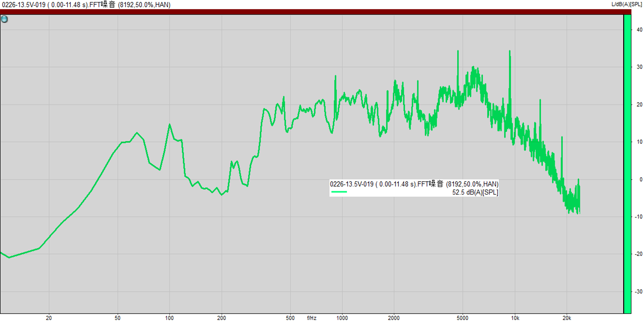This screenshot has height=322, width=644.
Task: Click the 20k x-axis tick label
Action: tap(567, 318)
